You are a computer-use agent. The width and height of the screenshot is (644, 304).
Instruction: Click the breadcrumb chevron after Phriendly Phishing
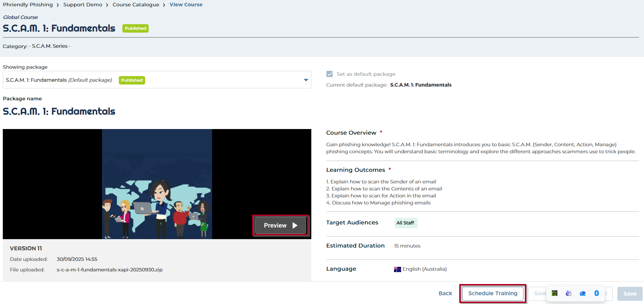(58, 5)
